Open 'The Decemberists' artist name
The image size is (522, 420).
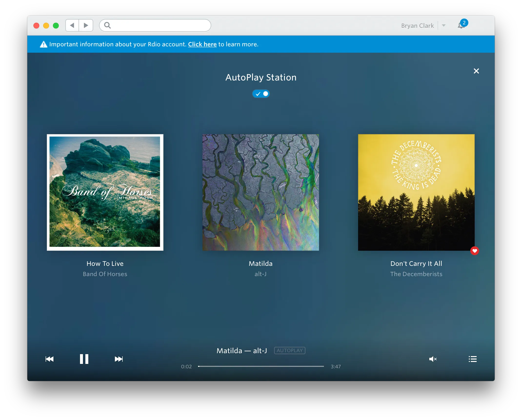click(x=416, y=274)
